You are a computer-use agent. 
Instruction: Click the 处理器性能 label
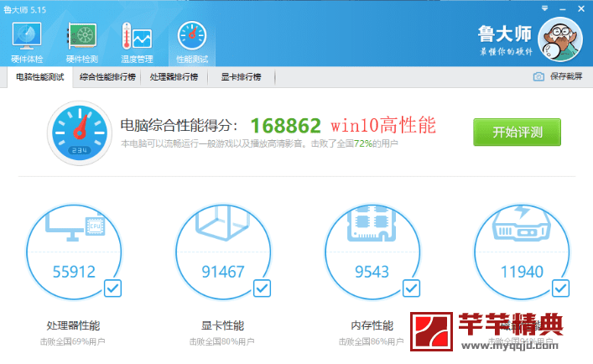(x=73, y=325)
